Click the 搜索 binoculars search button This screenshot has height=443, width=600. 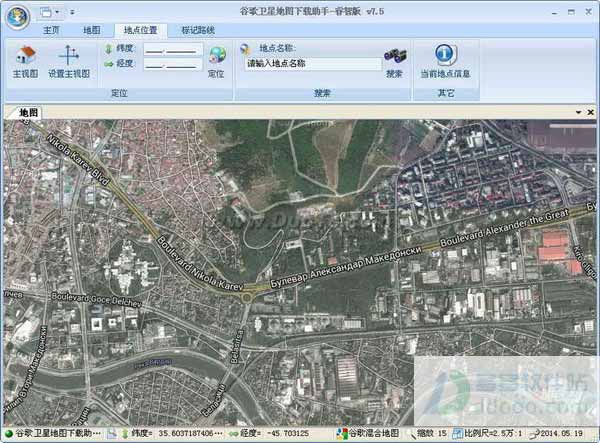[x=395, y=63]
